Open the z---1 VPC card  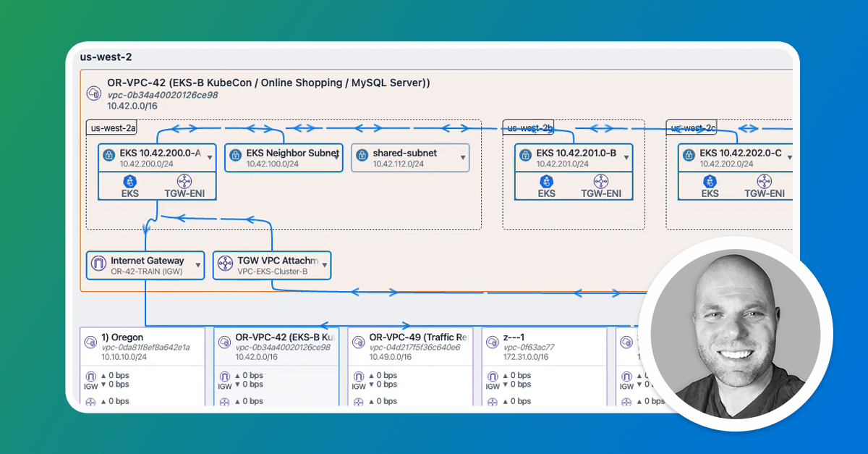(x=544, y=366)
